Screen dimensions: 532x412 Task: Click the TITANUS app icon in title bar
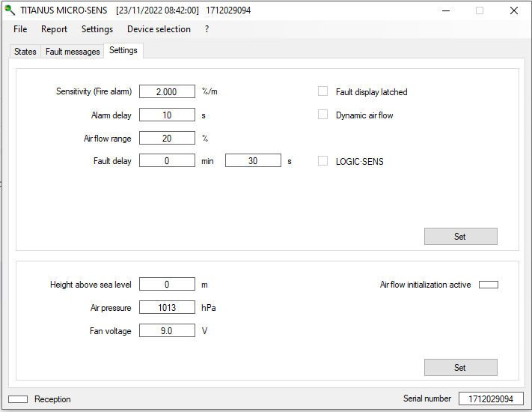coord(10,10)
